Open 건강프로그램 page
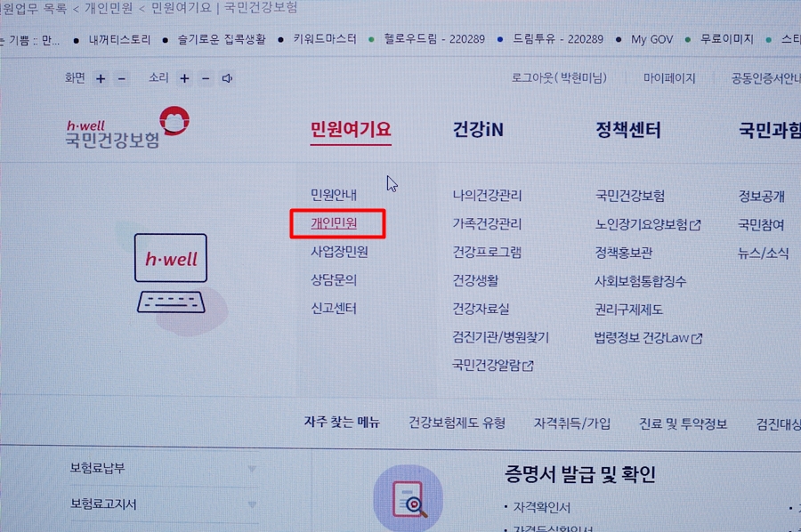 [487, 253]
